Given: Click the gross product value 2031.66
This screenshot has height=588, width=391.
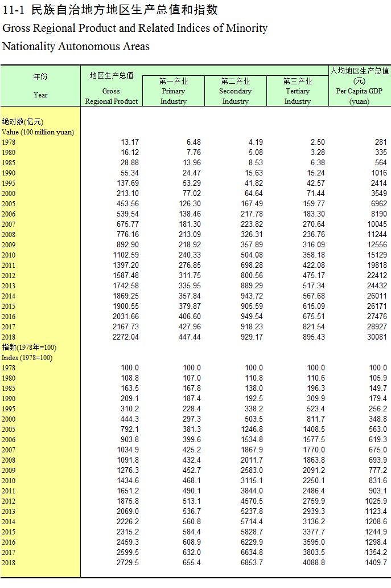Looking at the screenshot, I should pyautogui.click(x=126, y=316).
